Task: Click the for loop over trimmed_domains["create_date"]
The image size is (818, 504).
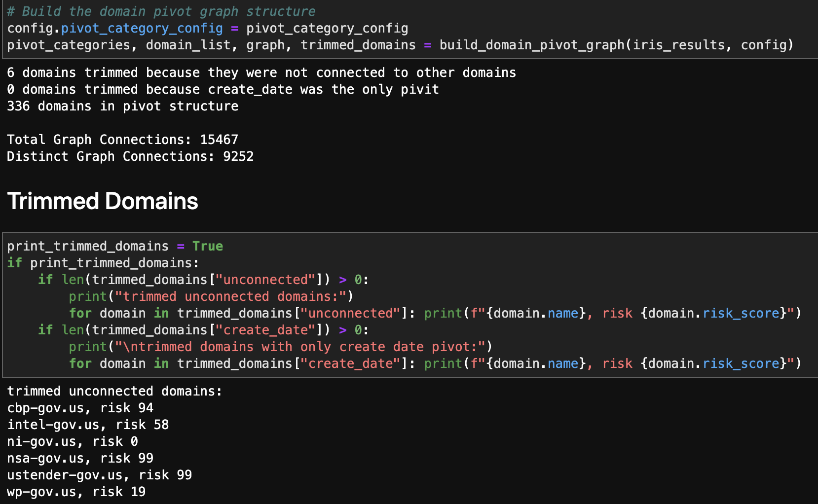Action: point(435,363)
